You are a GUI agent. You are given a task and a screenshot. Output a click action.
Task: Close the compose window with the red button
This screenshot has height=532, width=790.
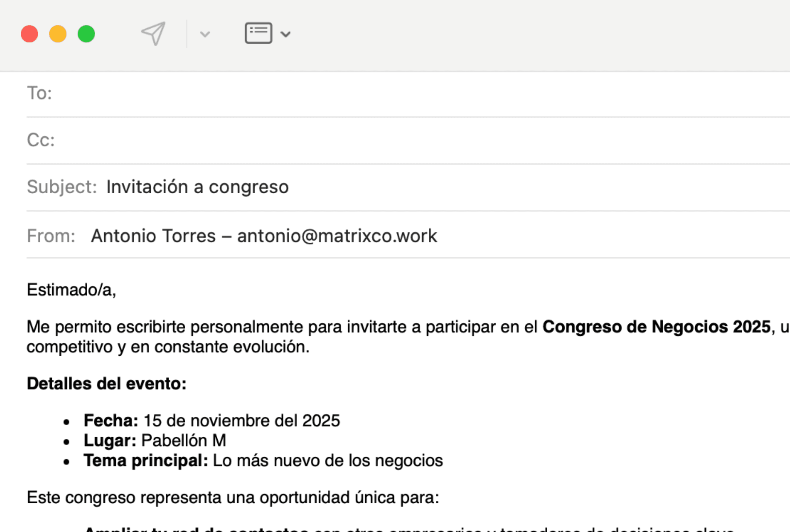[29, 34]
